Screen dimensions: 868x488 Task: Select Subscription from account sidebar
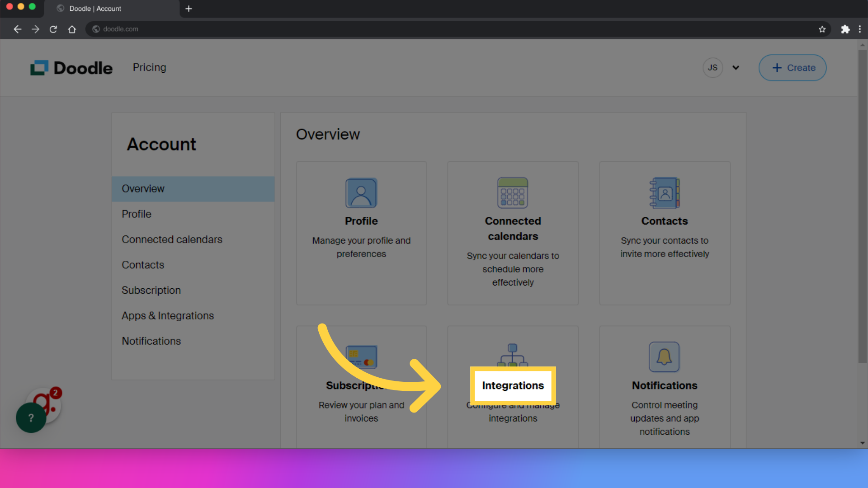click(x=151, y=290)
